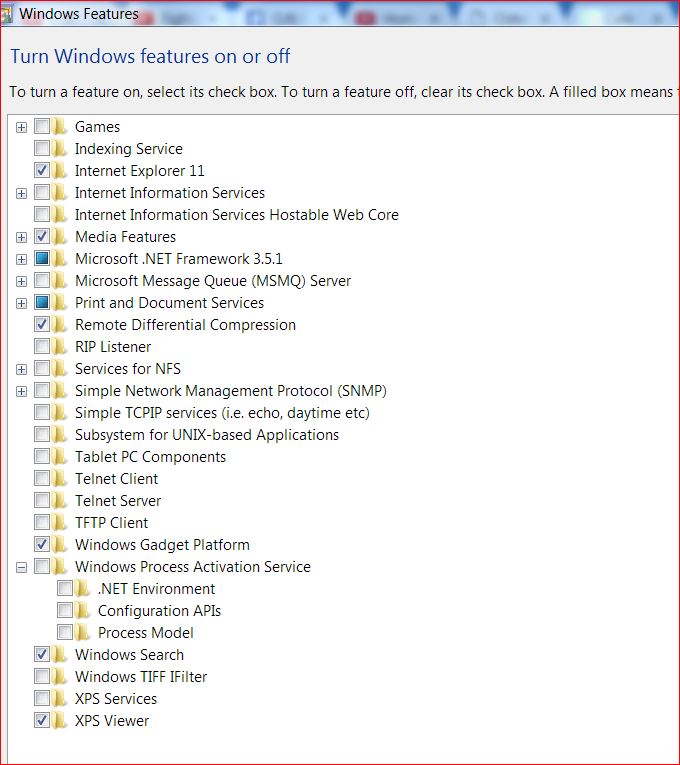Click the Windows Features title bar icon
Screen dimensions: 680x765
point(6,14)
